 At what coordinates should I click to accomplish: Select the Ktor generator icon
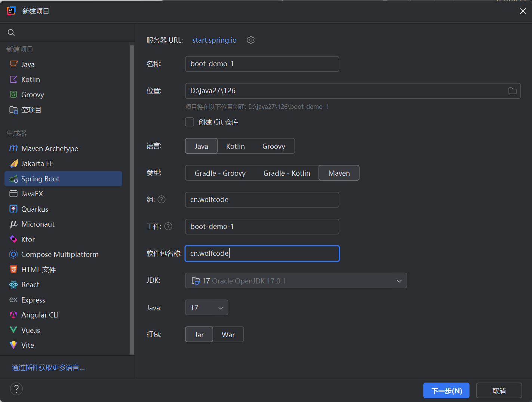(x=13, y=239)
